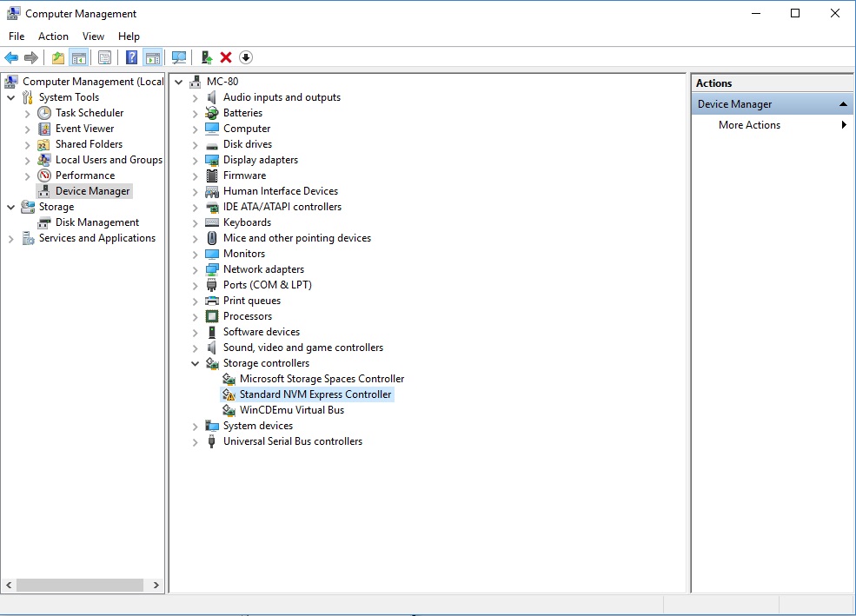Viewport: 856px width, 616px height.
Task: Expand the Display adapters category
Action: click(195, 161)
